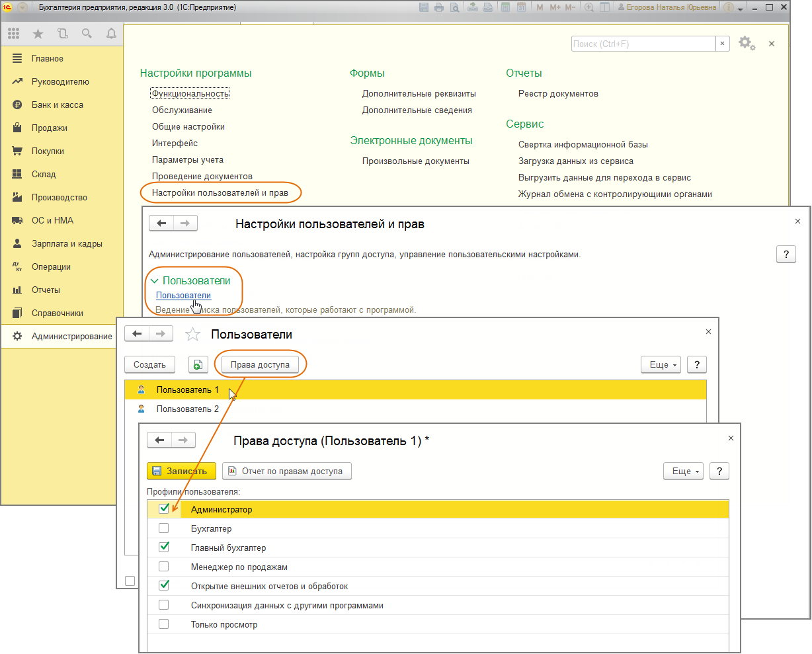Uncheck the Администратор profile checkbox
This screenshot has height=654, width=812.
(164, 509)
